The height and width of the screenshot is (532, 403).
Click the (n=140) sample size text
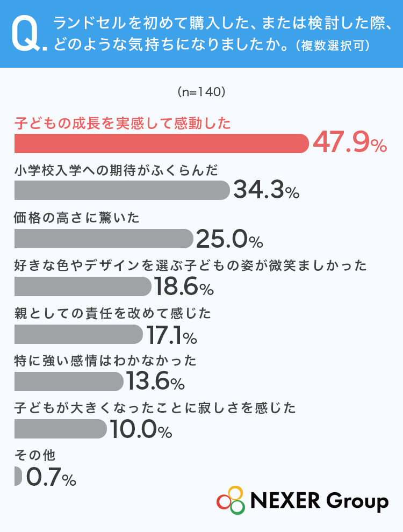click(201, 92)
